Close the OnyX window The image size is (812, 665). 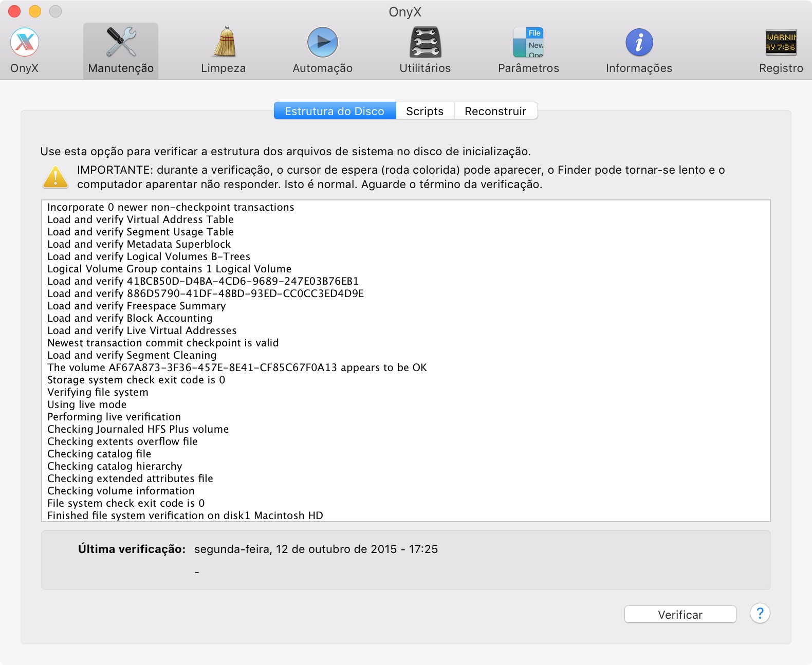coord(14,11)
